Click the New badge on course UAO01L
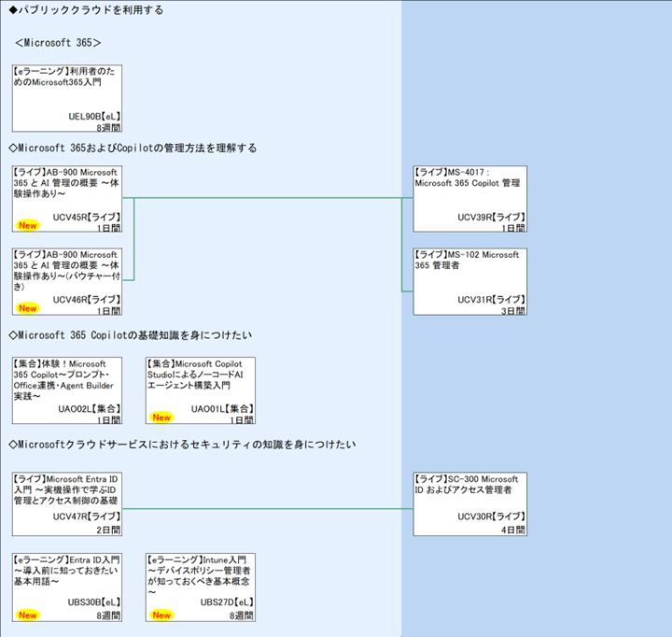Screen dimensions: 672x637 pos(161,417)
